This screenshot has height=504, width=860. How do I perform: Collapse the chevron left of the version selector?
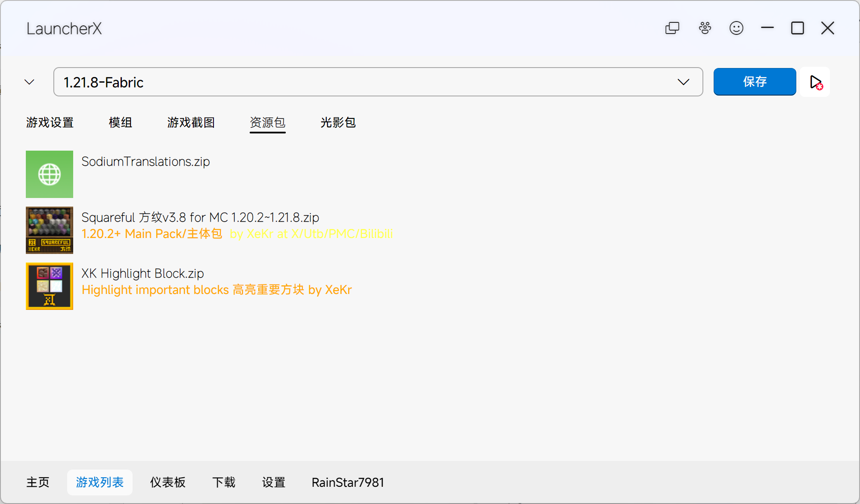[x=28, y=82]
